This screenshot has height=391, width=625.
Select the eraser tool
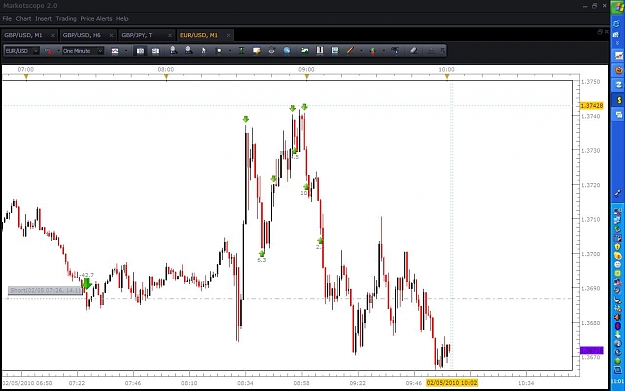413,51
